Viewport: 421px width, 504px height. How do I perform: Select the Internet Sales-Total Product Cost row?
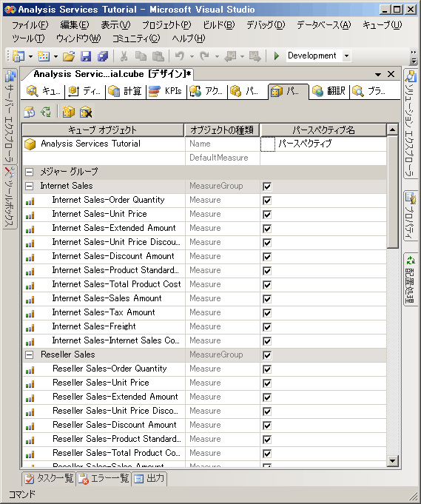point(205,284)
